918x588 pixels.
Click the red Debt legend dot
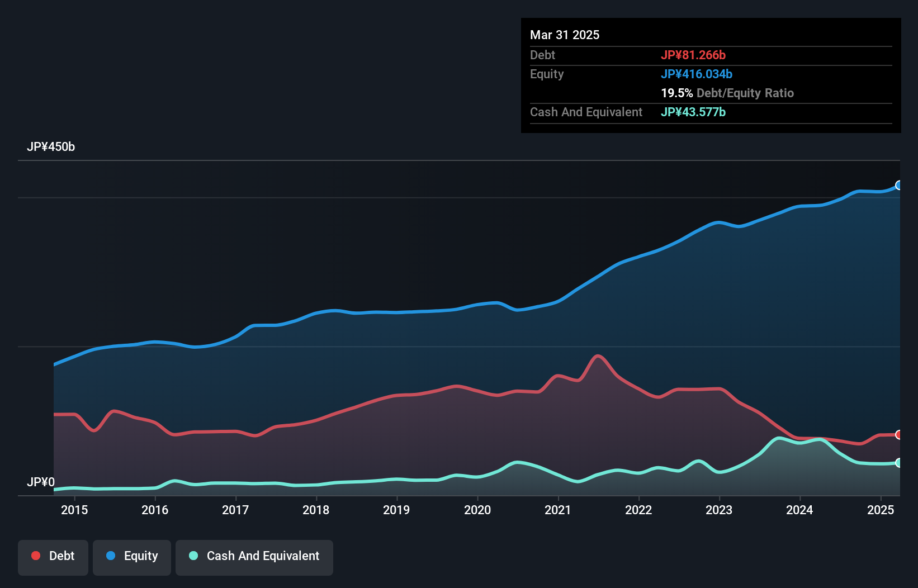pos(36,556)
